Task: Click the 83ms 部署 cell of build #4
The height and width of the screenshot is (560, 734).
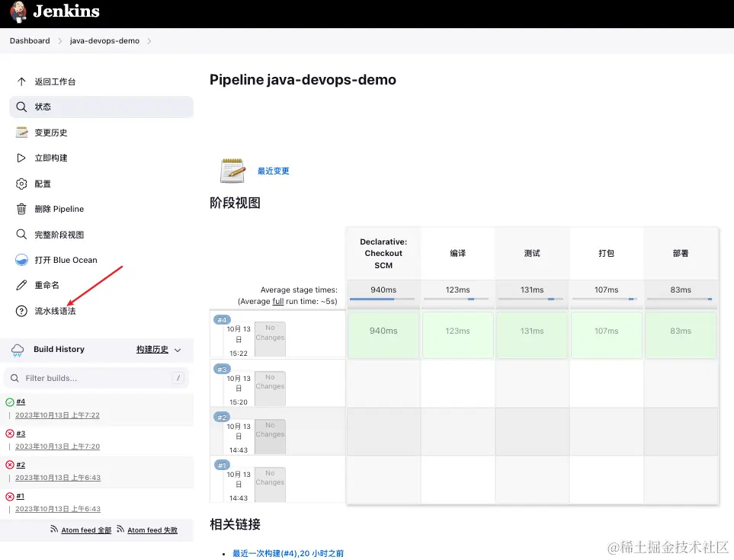Action: [x=680, y=335]
